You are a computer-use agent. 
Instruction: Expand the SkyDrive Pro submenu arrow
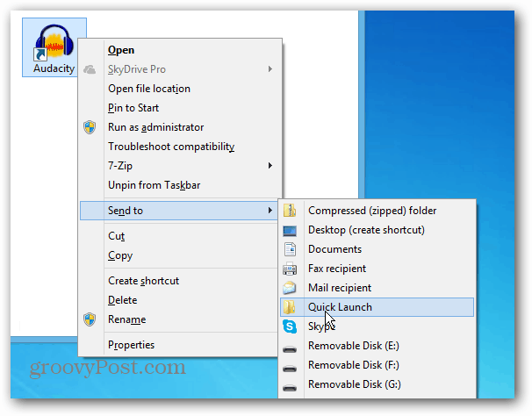click(270, 69)
